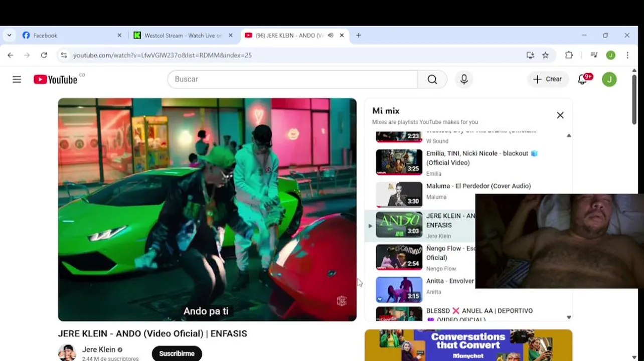Open Chrome three-dot menu
Viewport: 644px width, 361px height.
(x=627, y=55)
